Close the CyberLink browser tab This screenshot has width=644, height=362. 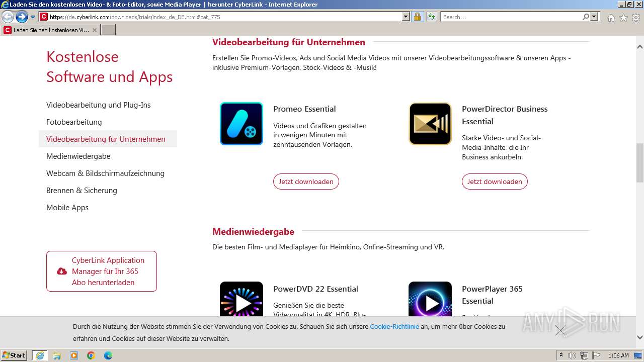coord(94,30)
